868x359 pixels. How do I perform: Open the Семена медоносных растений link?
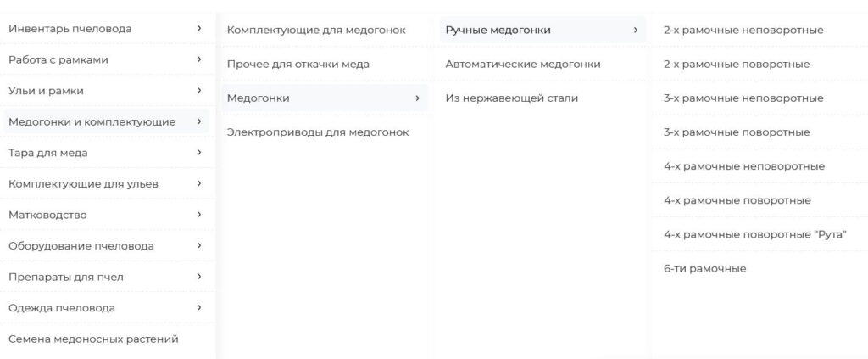click(x=93, y=339)
